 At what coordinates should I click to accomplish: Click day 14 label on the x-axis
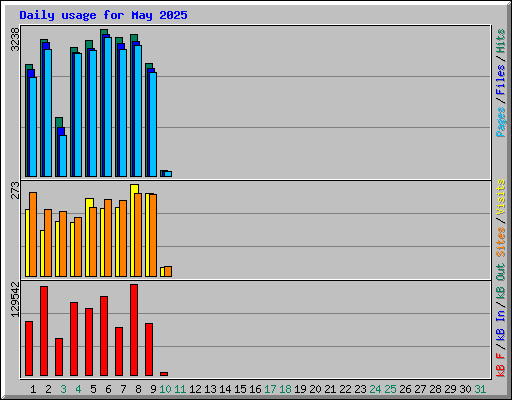point(225,389)
